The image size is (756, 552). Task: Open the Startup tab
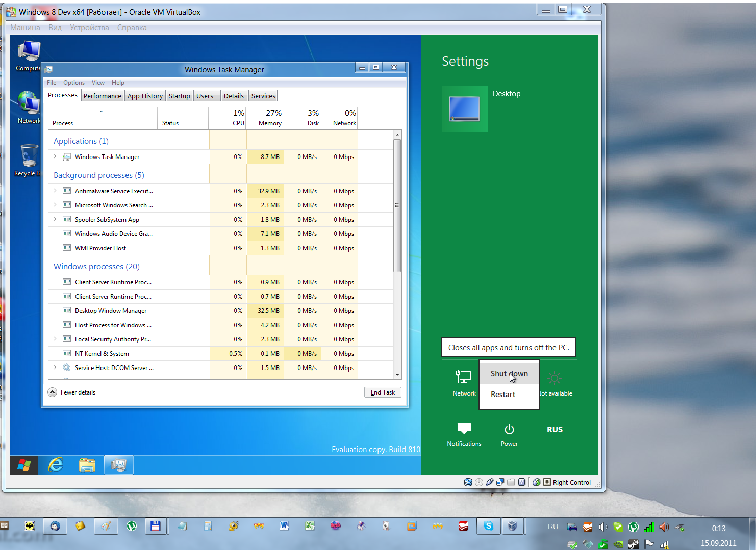pyautogui.click(x=179, y=96)
